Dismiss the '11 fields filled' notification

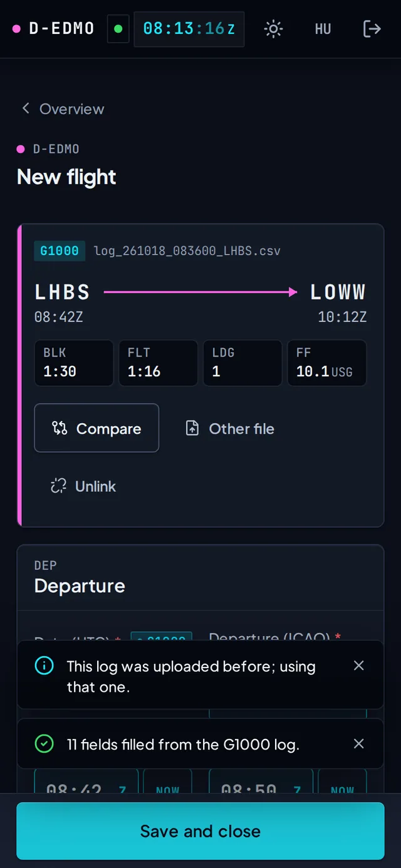click(x=358, y=744)
